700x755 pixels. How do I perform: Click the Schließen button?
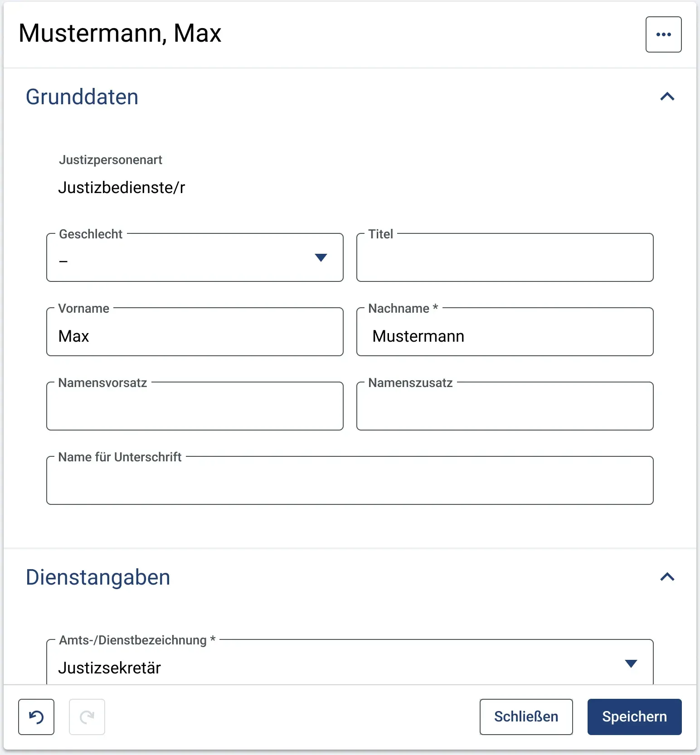click(x=526, y=716)
